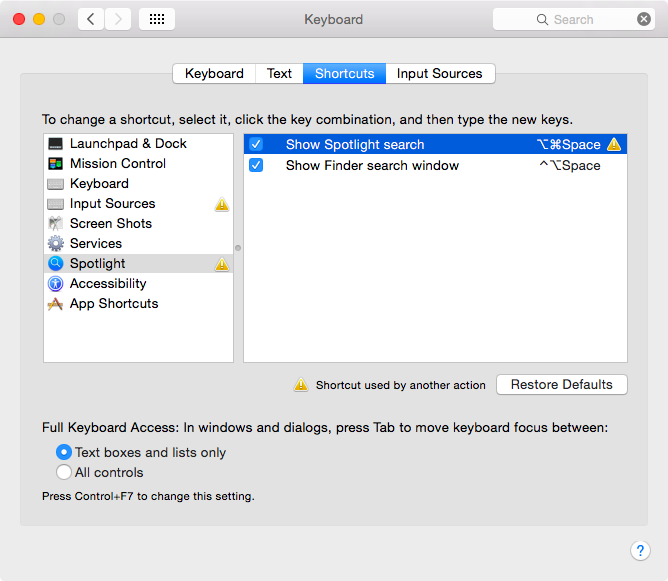Go forward with the right chevron button
The image size is (668, 581).
click(118, 19)
